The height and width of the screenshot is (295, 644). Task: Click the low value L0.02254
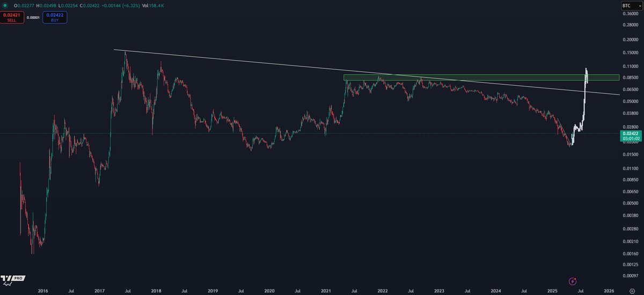[68, 6]
